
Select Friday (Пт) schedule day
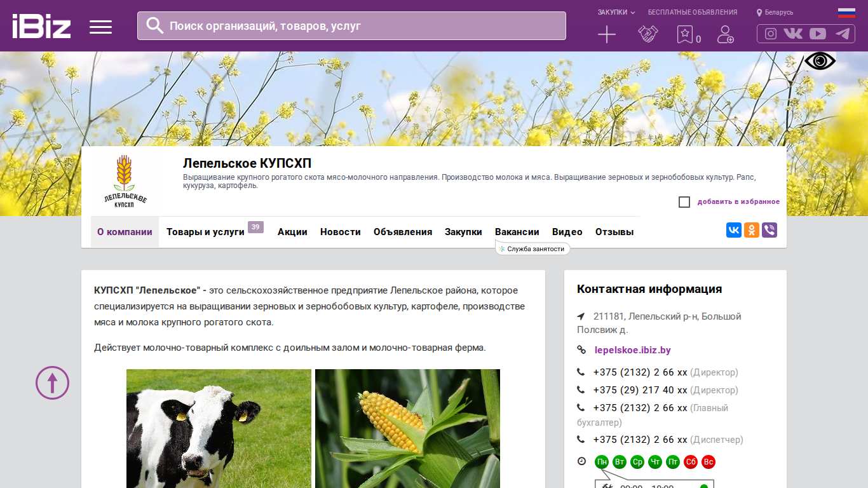[673, 462]
